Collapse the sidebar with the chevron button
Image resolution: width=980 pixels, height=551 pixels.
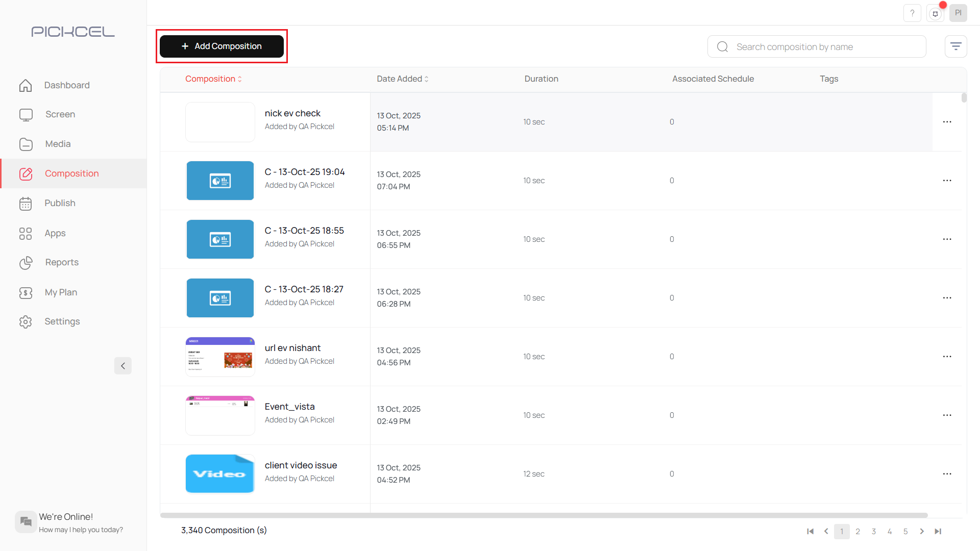[123, 366]
